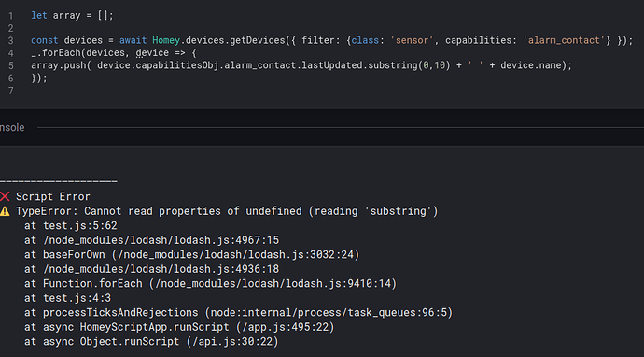Select the Console panel header label
This screenshot has width=644, height=357.
(x=12, y=127)
